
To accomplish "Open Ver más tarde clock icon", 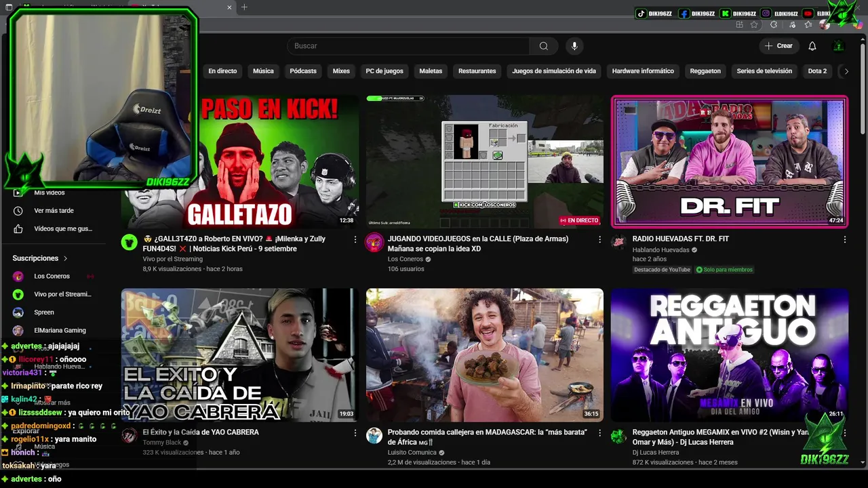I will (x=18, y=211).
